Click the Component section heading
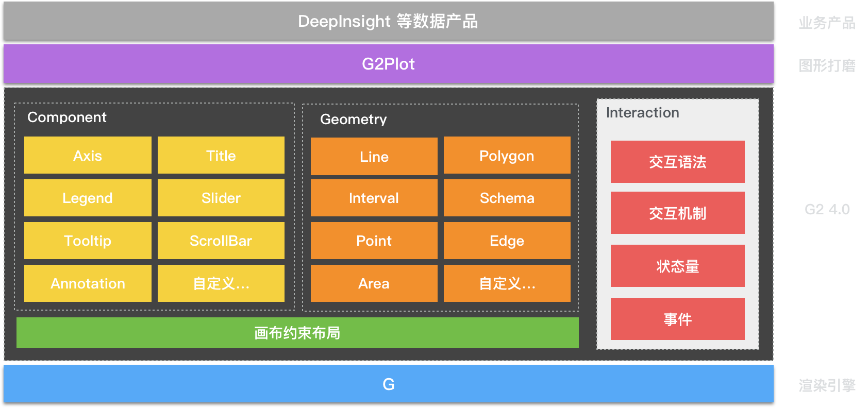Screen dimensions: 868x408 (67, 117)
